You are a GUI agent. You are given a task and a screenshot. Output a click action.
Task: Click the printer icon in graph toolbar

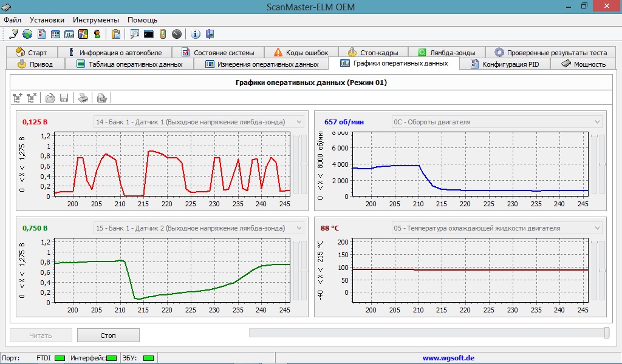coord(83,97)
